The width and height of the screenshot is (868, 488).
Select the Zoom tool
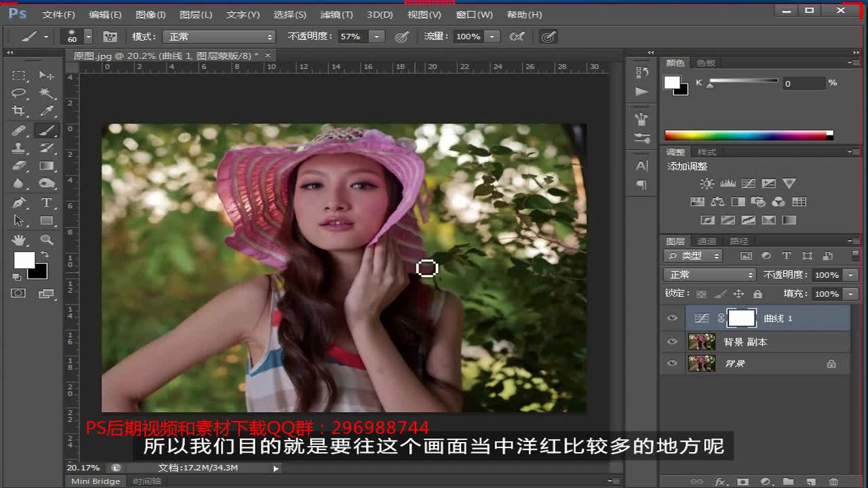pos(46,239)
